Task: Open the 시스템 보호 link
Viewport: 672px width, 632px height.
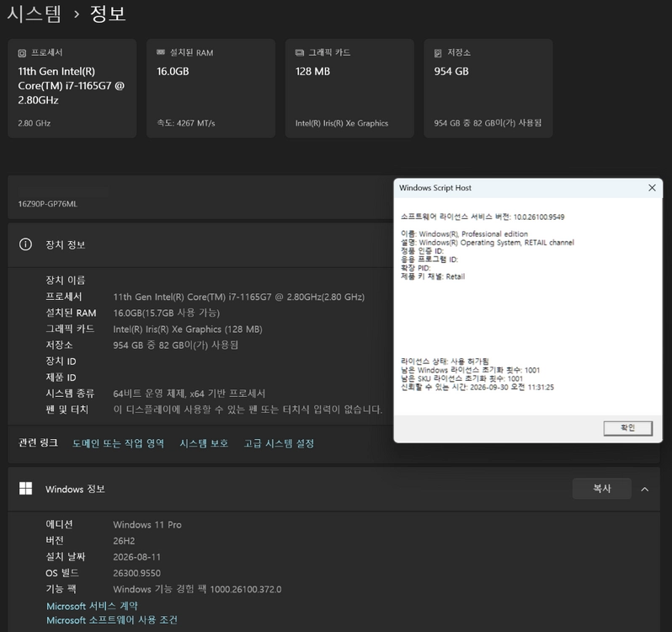Action: tap(204, 443)
